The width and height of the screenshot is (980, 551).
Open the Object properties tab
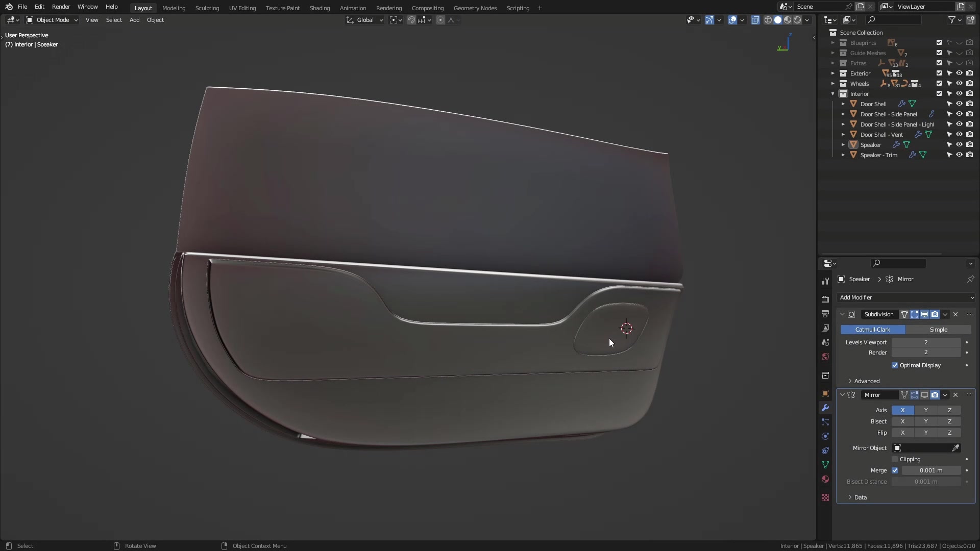coord(825,393)
